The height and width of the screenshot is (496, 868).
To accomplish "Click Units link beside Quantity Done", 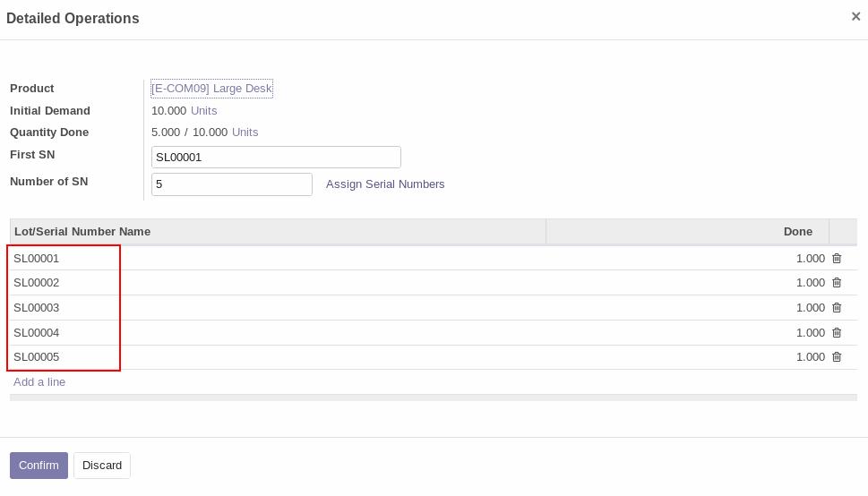I will (x=245, y=133).
